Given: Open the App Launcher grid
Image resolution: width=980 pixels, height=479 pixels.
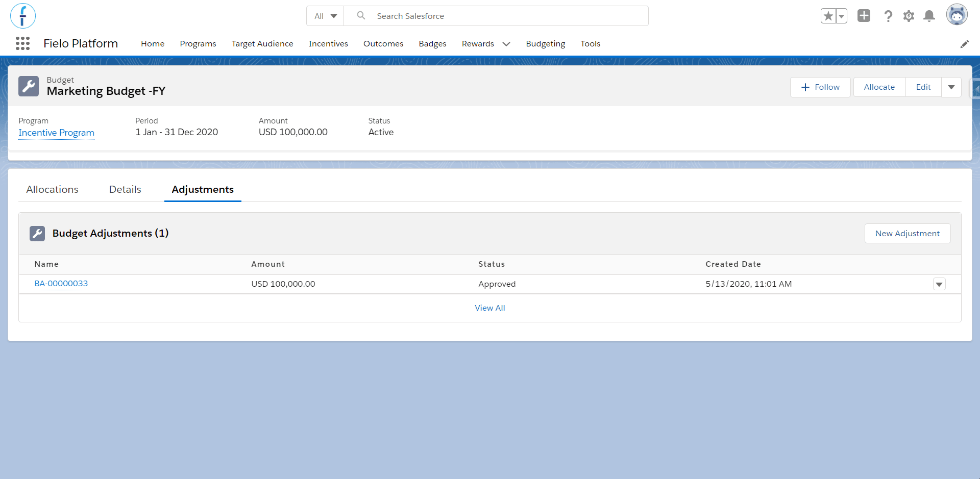Looking at the screenshot, I should pyautogui.click(x=22, y=43).
